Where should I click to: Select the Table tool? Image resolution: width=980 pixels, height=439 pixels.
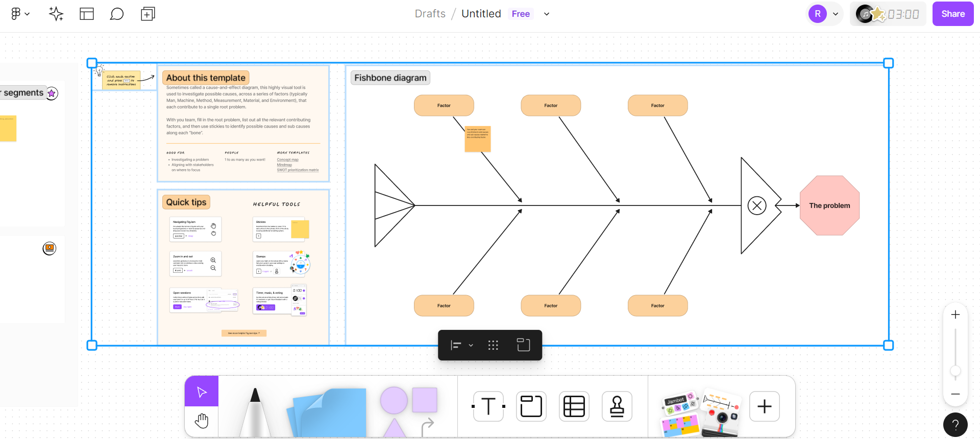tap(574, 406)
